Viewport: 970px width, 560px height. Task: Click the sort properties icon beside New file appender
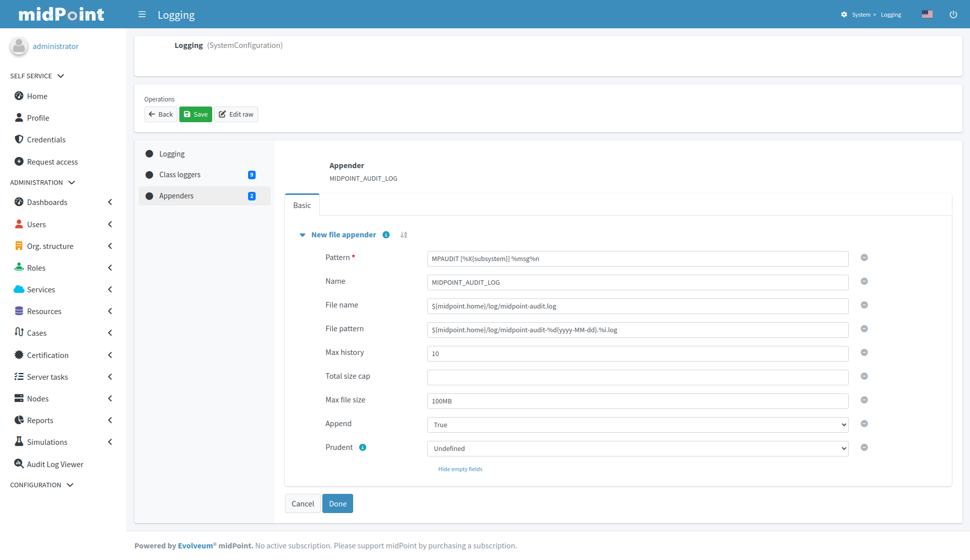404,235
